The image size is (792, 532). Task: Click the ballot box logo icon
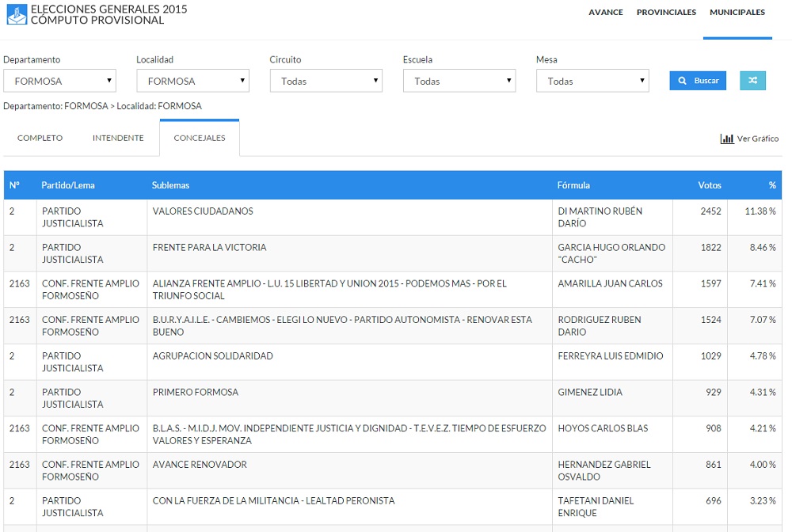16,14
